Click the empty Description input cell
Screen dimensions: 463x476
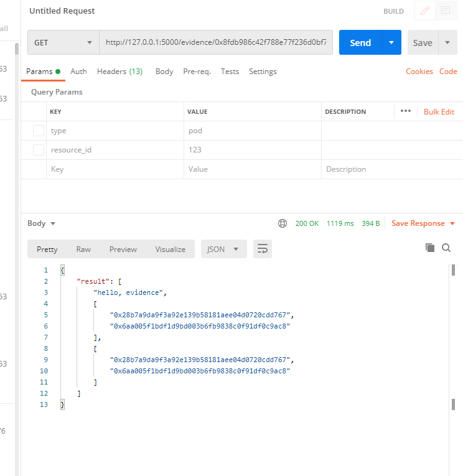coord(392,169)
